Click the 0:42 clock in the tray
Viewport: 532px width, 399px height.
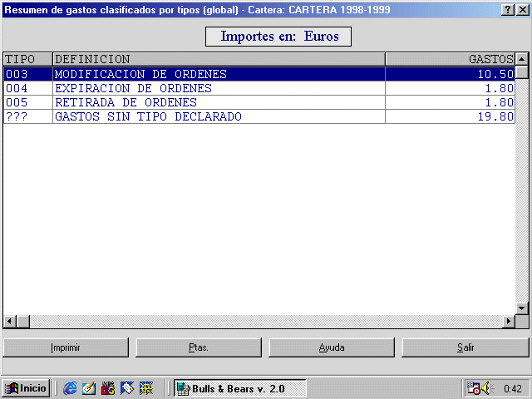point(512,388)
